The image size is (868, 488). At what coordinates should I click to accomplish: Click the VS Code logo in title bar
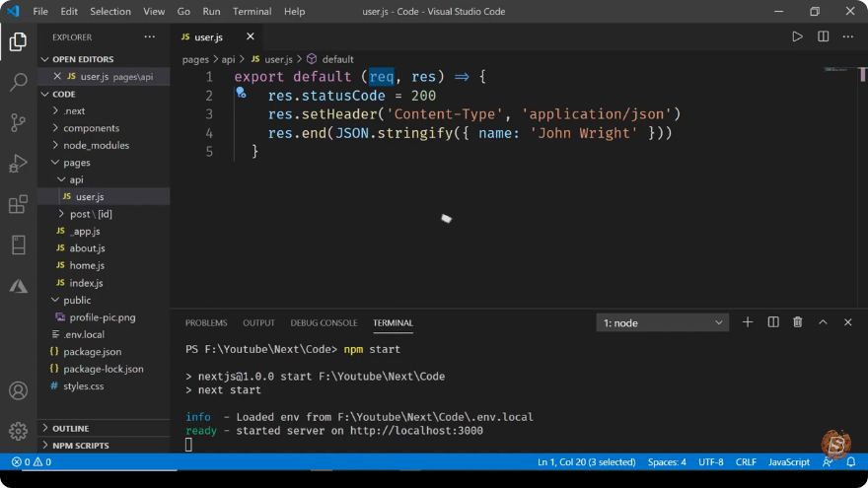(13, 11)
